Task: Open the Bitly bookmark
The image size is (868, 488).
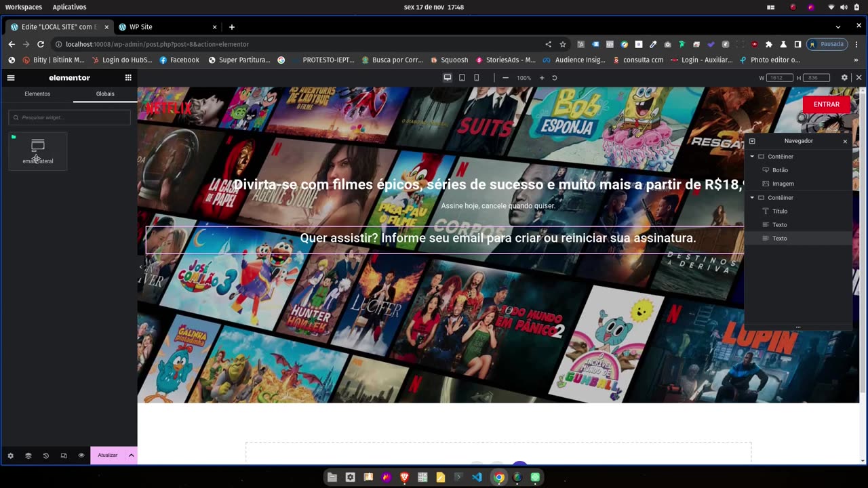Action: tap(54, 60)
